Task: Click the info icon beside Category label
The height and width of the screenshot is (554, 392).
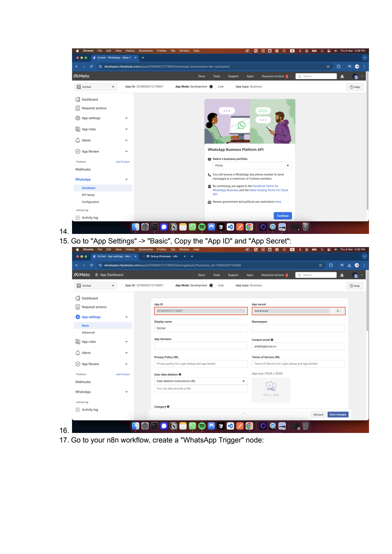Action: [168, 407]
